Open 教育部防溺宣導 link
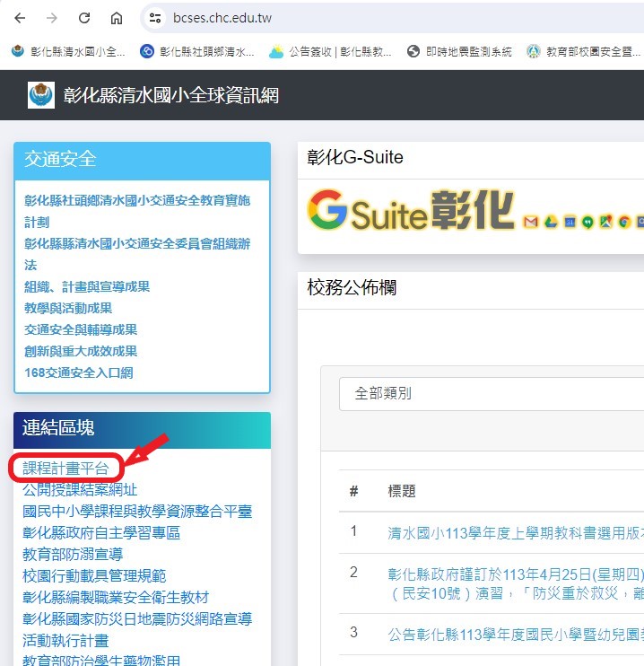Viewport: 644px width, 666px height. coord(73,555)
